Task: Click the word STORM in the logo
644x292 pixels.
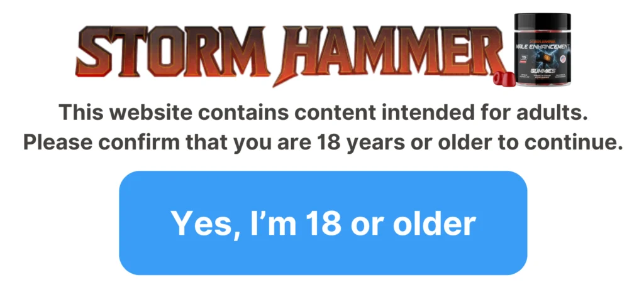Action: click(x=174, y=50)
